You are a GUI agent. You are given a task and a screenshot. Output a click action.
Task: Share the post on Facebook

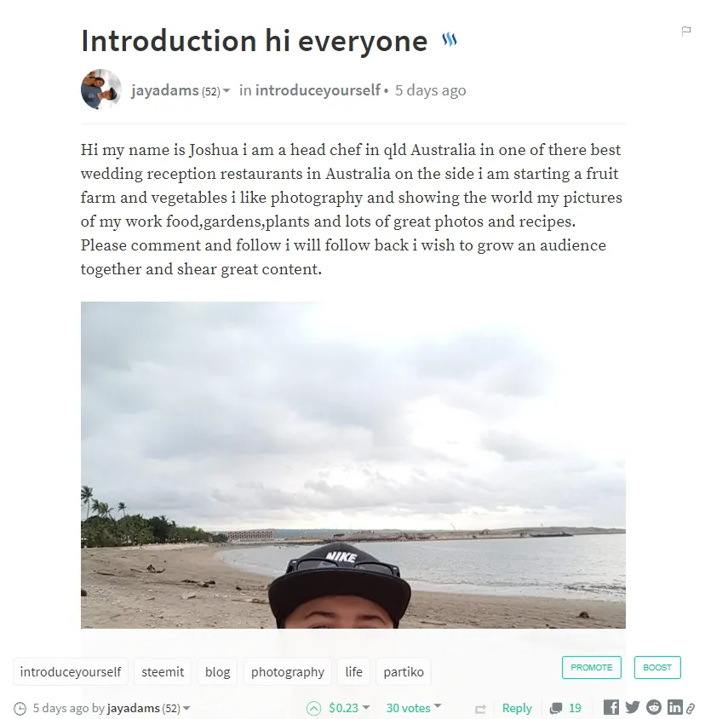click(611, 707)
